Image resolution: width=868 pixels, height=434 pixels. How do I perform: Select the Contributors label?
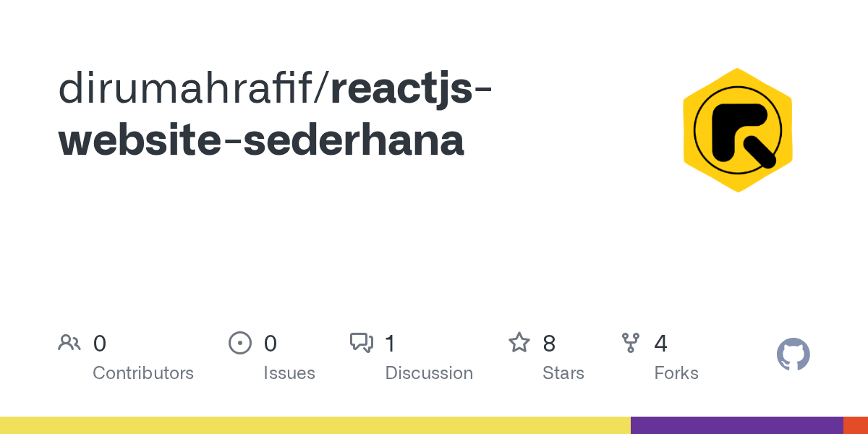coord(143,373)
